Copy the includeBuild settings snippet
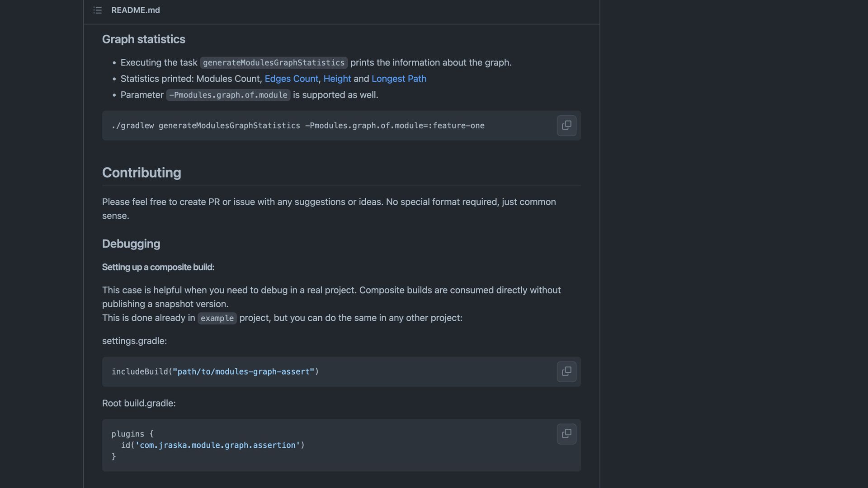868x488 pixels. [x=566, y=371]
